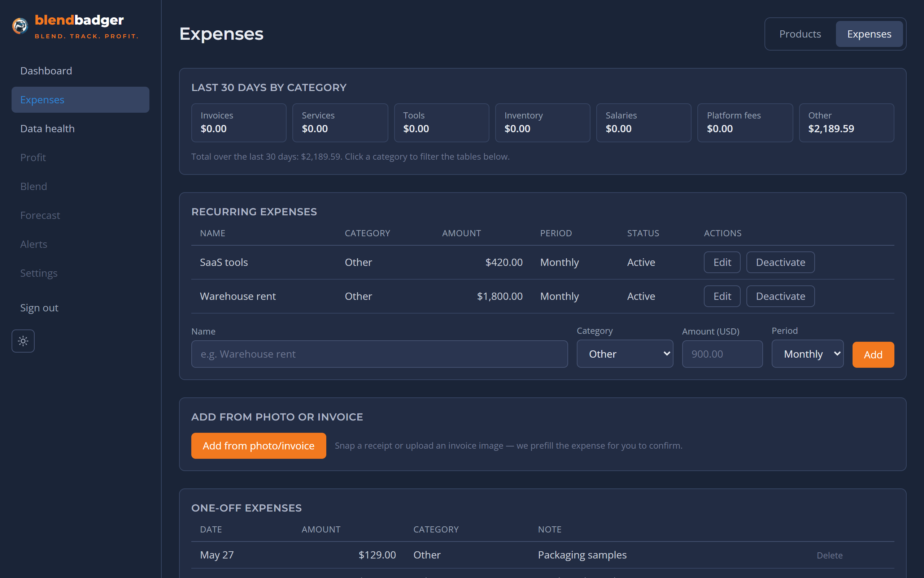Click the PERIOD column header

[555, 233]
